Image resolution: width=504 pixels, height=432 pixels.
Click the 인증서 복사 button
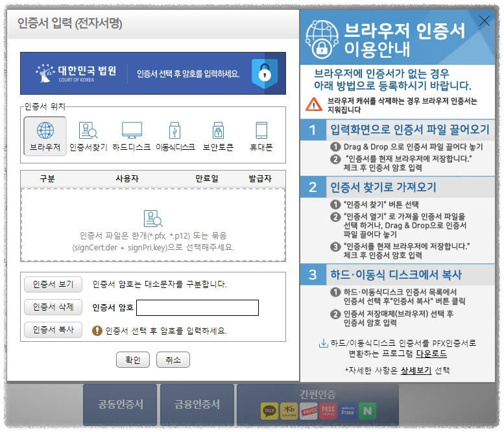pos(53,330)
